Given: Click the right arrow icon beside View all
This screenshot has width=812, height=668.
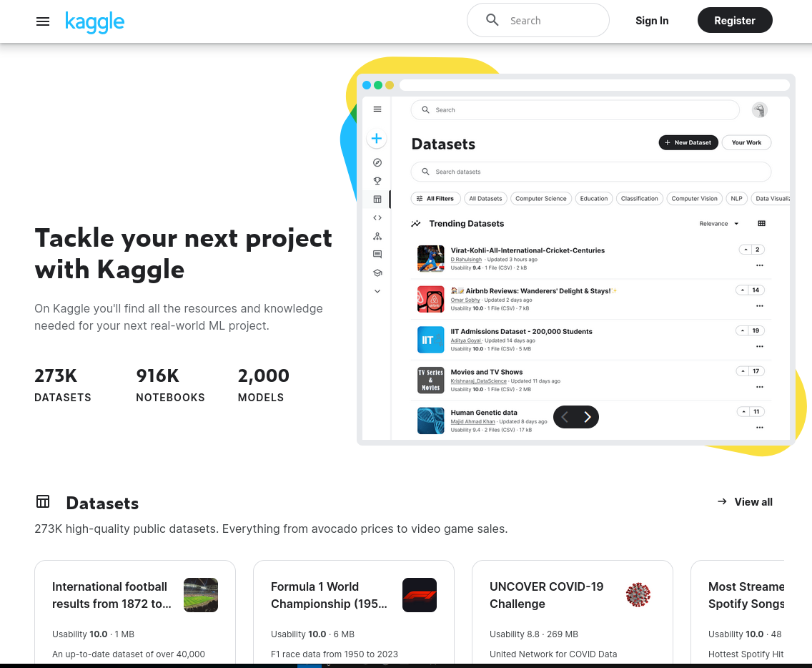Looking at the screenshot, I should pyautogui.click(x=722, y=501).
